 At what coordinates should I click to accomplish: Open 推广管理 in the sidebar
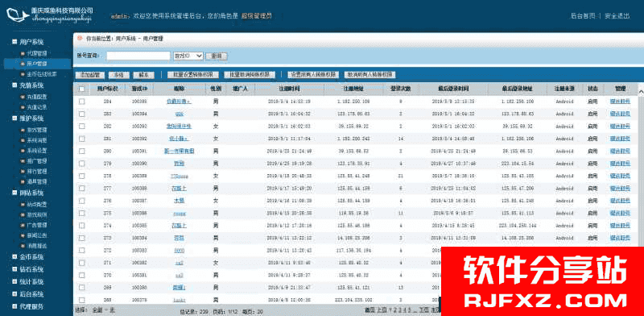click(x=36, y=161)
